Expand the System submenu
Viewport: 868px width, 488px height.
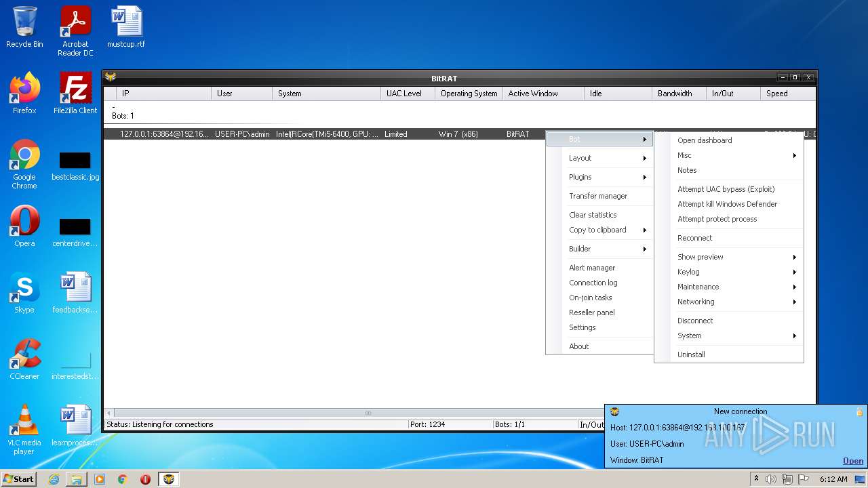729,335
